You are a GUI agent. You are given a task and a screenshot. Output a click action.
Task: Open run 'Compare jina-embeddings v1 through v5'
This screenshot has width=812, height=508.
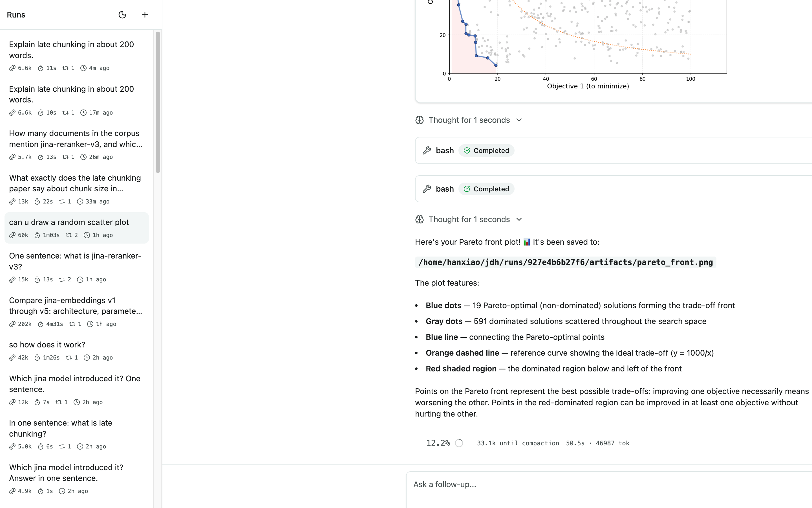click(x=76, y=312)
